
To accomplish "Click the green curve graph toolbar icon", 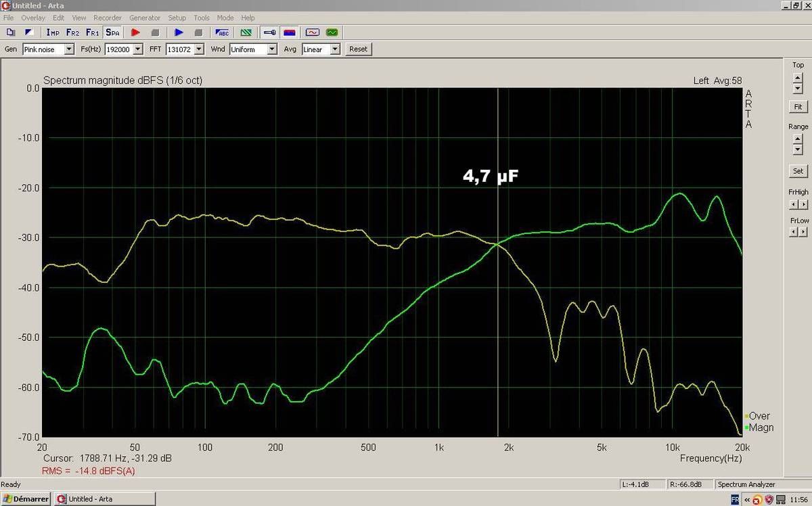I will 332,32.
